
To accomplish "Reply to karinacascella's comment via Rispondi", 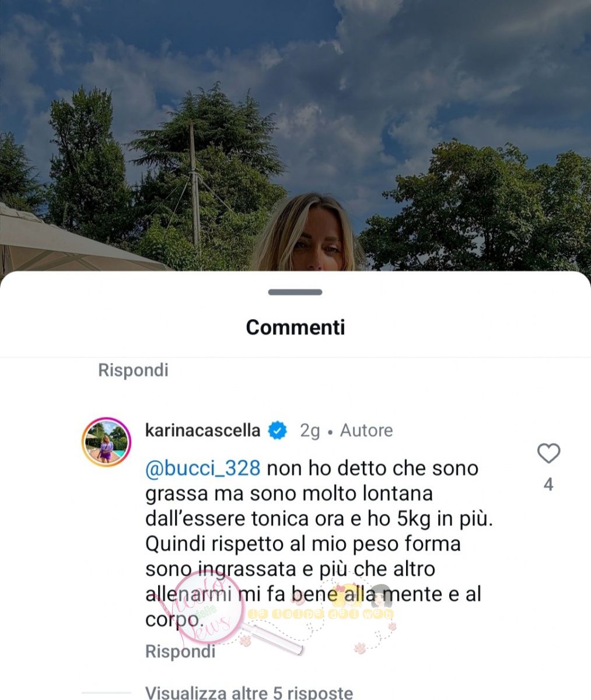I will tap(180, 651).
